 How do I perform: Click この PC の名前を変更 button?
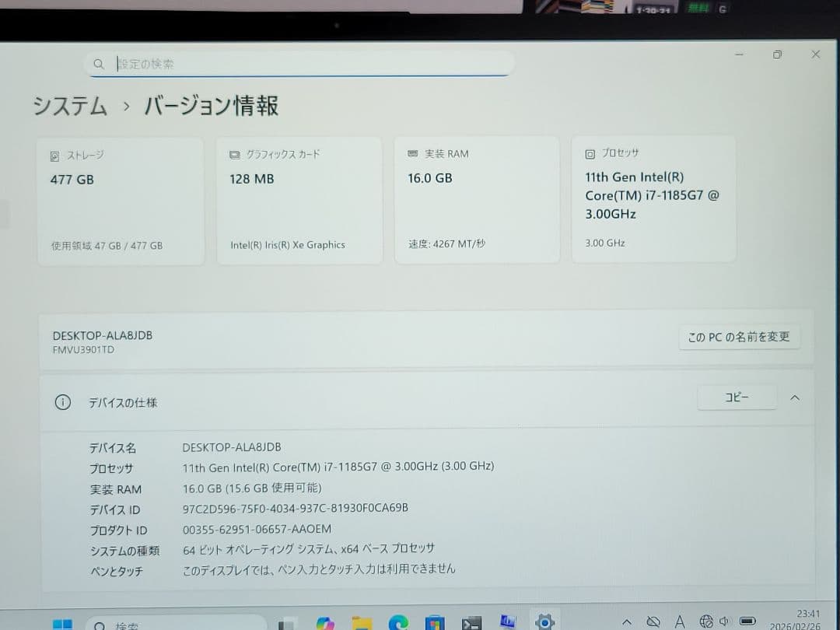point(739,337)
